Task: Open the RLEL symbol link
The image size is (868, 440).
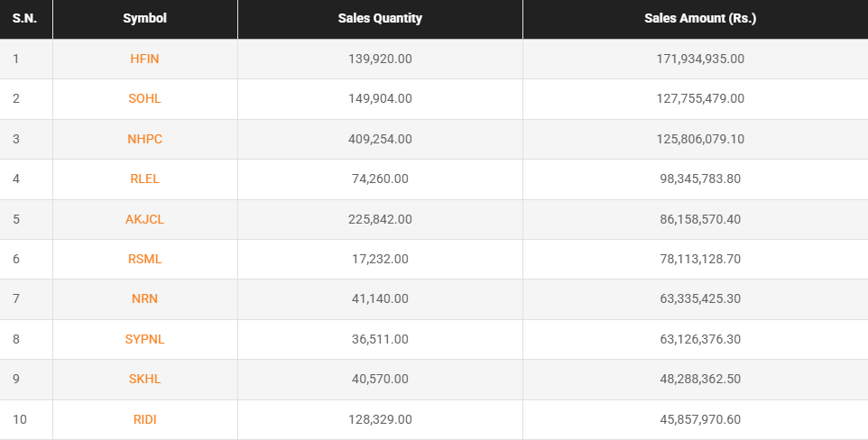Action: (144, 179)
